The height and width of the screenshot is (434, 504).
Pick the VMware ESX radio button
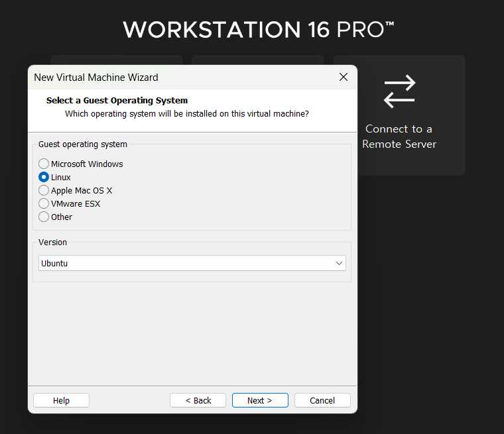(x=44, y=203)
